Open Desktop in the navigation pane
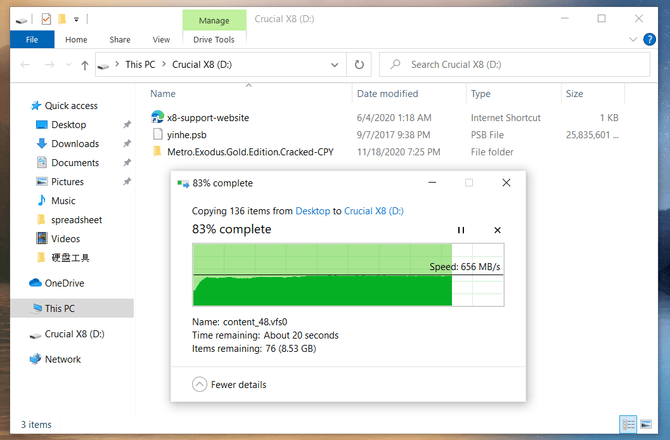The image size is (670, 440). point(68,125)
